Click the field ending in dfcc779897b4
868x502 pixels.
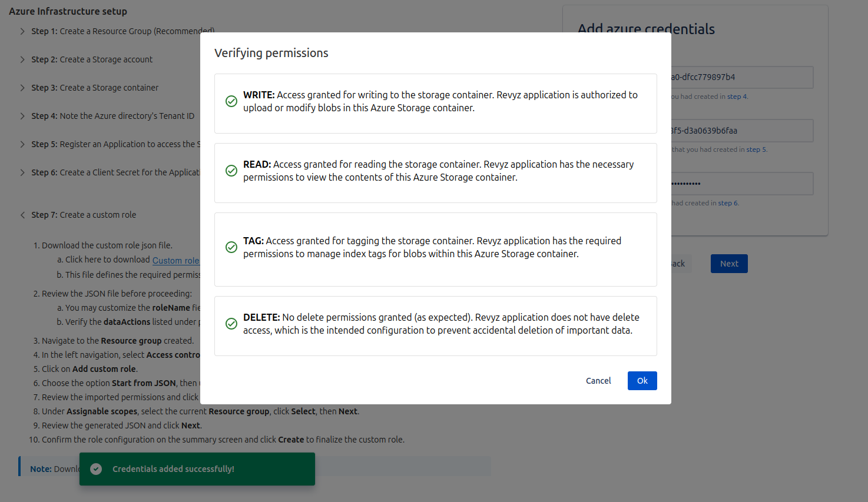pyautogui.click(x=742, y=77)
